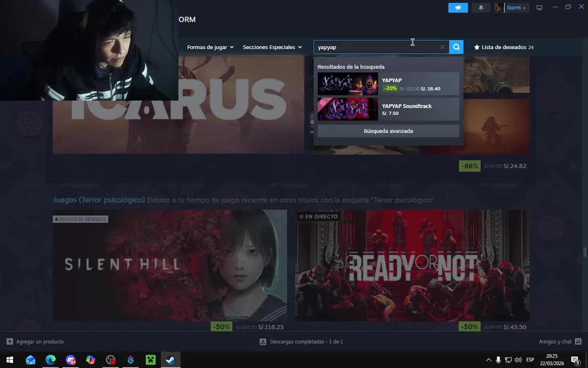Click the recording app taskbar icon with red dot
The width and height of the screenshot is (588, 368).
111,360
